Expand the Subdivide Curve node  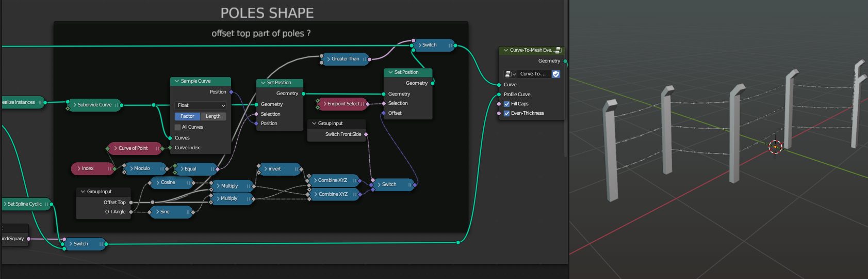(x=75, y=105)
